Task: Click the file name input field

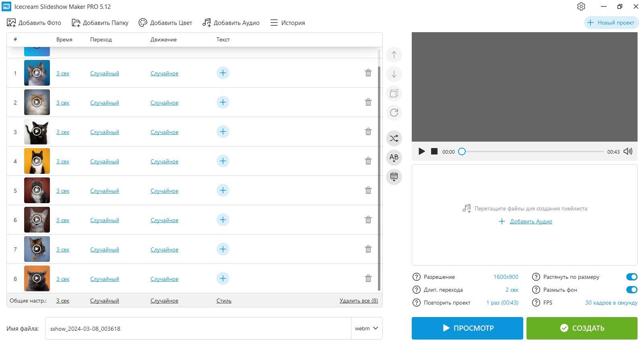Action: pyautogui.click(x=198, y=328)
